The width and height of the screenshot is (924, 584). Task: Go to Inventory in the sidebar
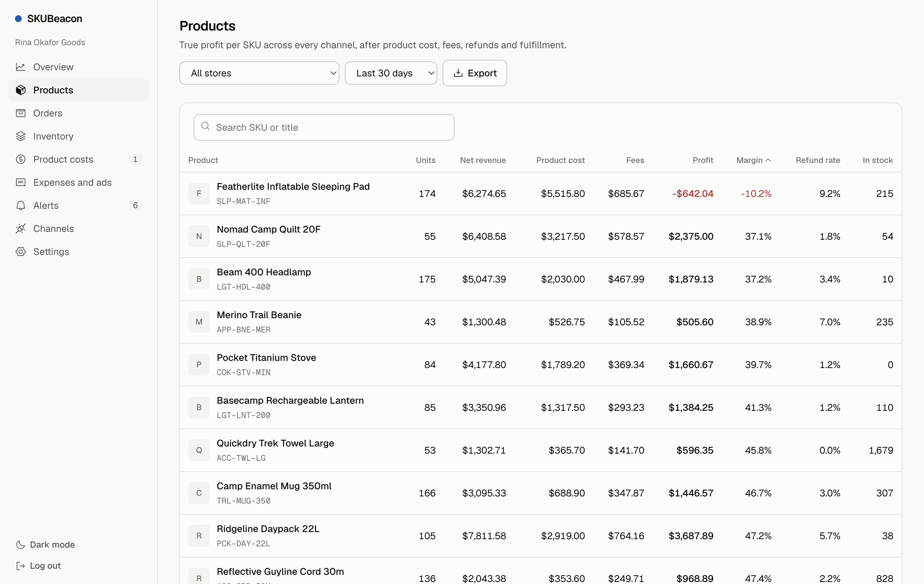pos(78,136)
